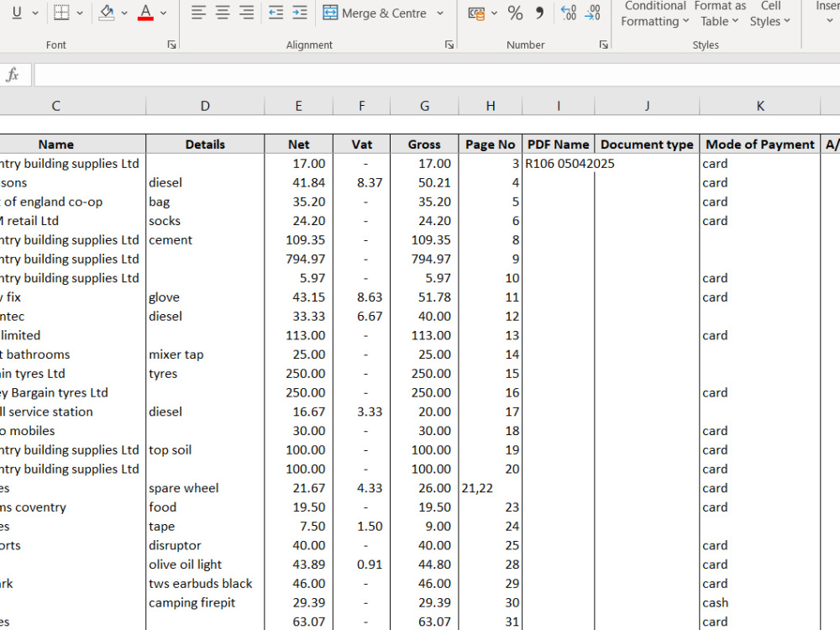Select column K header
Viewport: 840px width, 630px height.
tap(759, 106)
